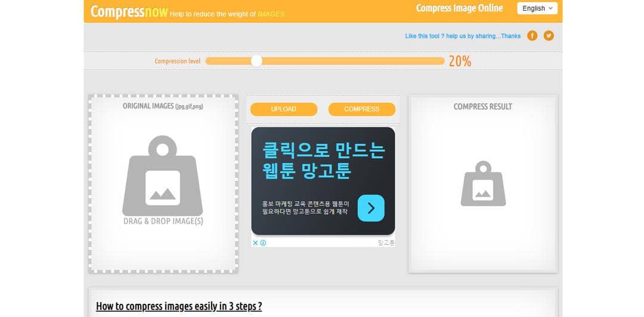Click the compression level slider handle
Viewport: 644px width, 317px height.
[256, 61]
